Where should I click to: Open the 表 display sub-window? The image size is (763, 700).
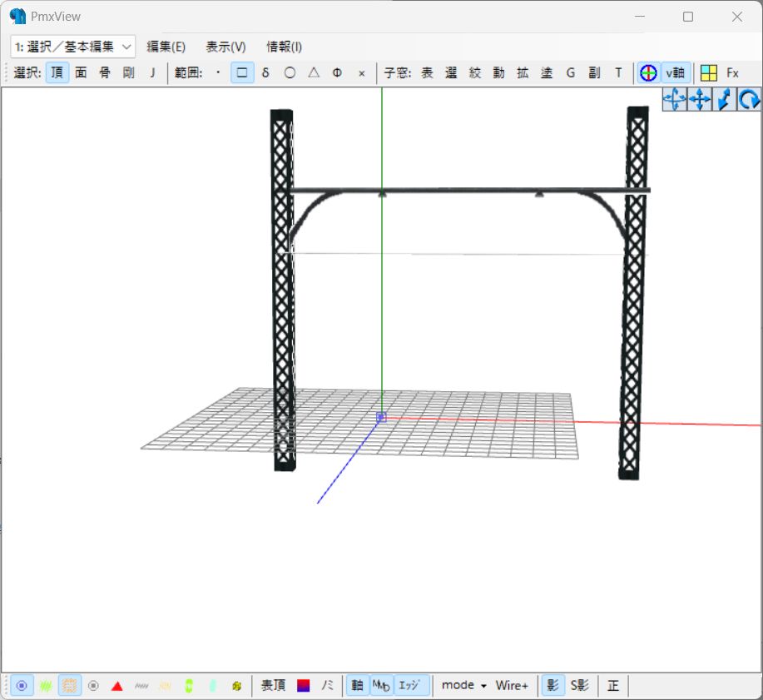click(x=427, y=73)
